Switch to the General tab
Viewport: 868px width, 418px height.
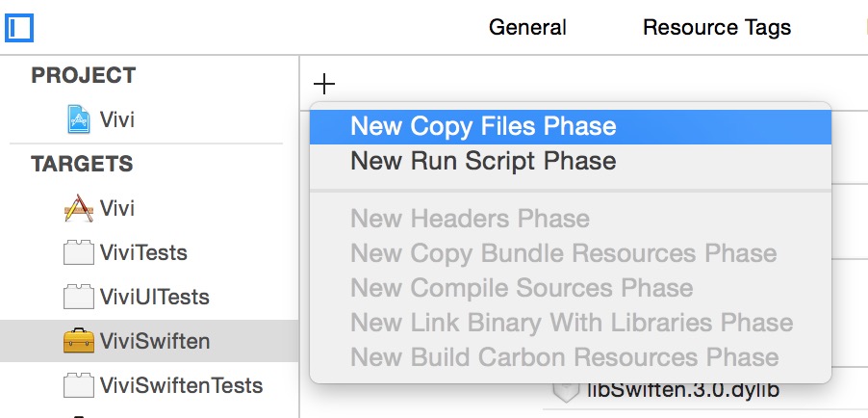pyautogui.click(x=527, y=27)
